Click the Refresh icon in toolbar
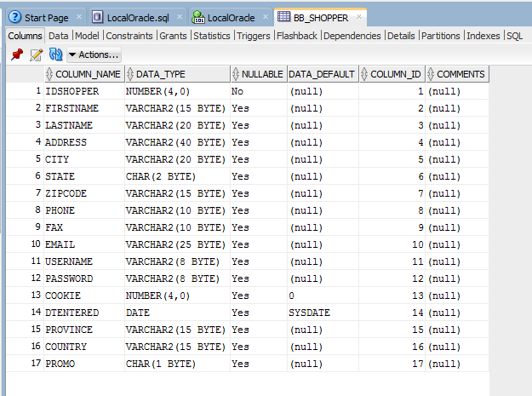Viewport: 532px width, 396px height. (x=55, y=55)
